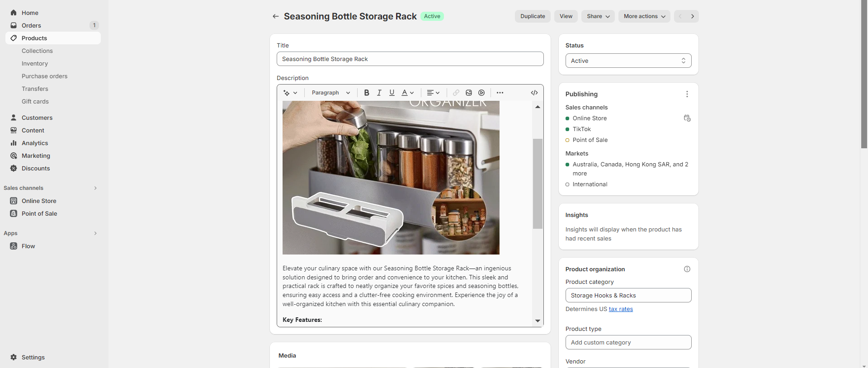
Task: Open Inventory in the sidebar
Action: coord(35,63)
